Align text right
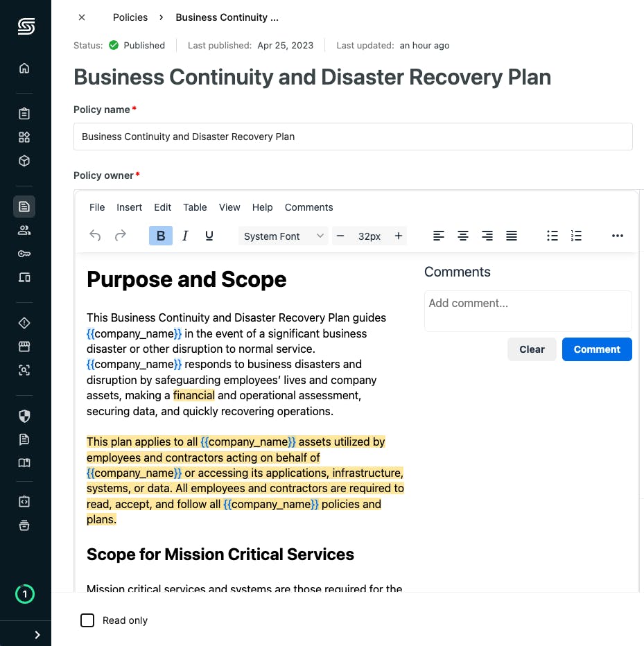 tap(487, 236)
